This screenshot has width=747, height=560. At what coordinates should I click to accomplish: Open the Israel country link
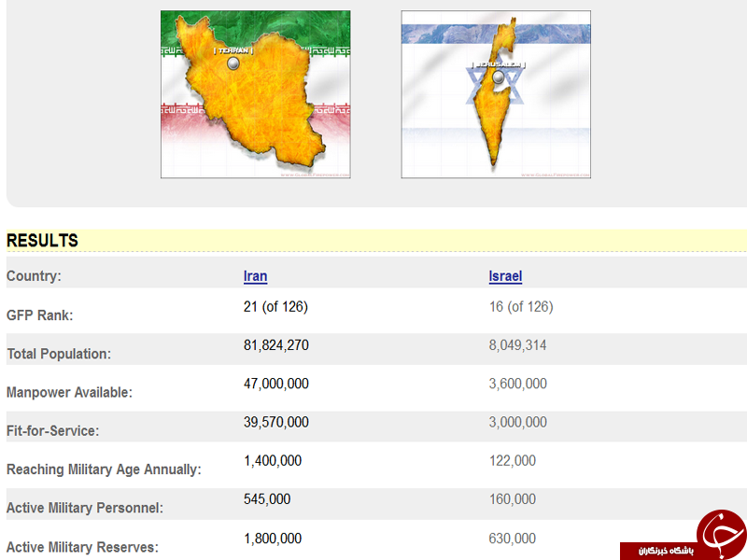point(505,276)
